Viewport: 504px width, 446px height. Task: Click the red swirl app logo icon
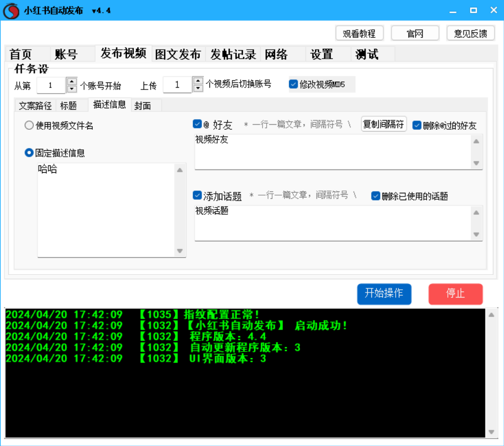tap(11, 11)
